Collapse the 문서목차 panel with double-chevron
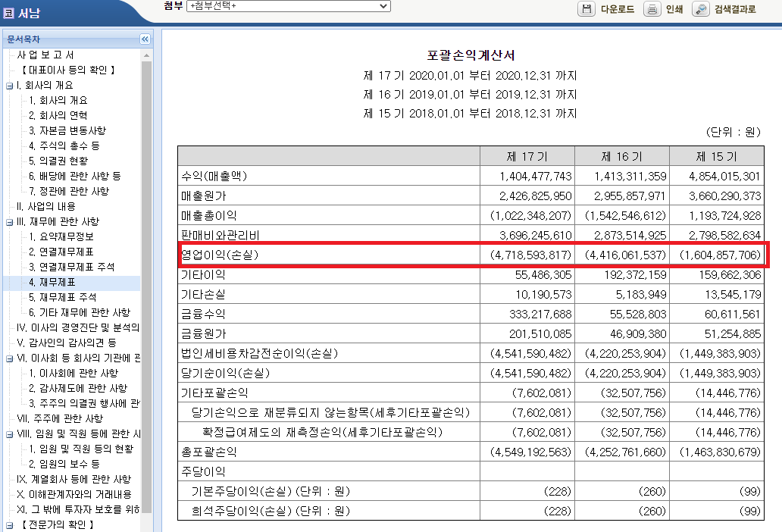The image size is (782, 532). pyautogui.click(x=145, y=39)
